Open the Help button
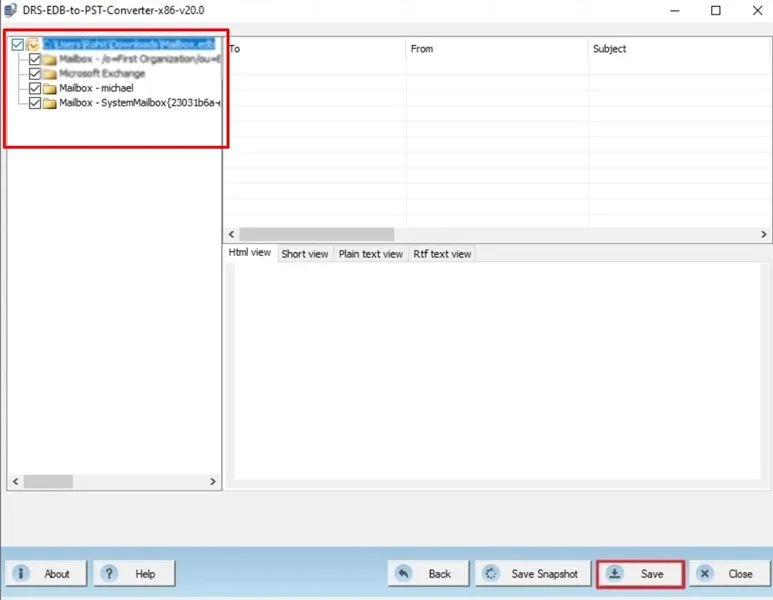Image resolution: width=773 pixels, height=600 pixels. click(134, 573)
